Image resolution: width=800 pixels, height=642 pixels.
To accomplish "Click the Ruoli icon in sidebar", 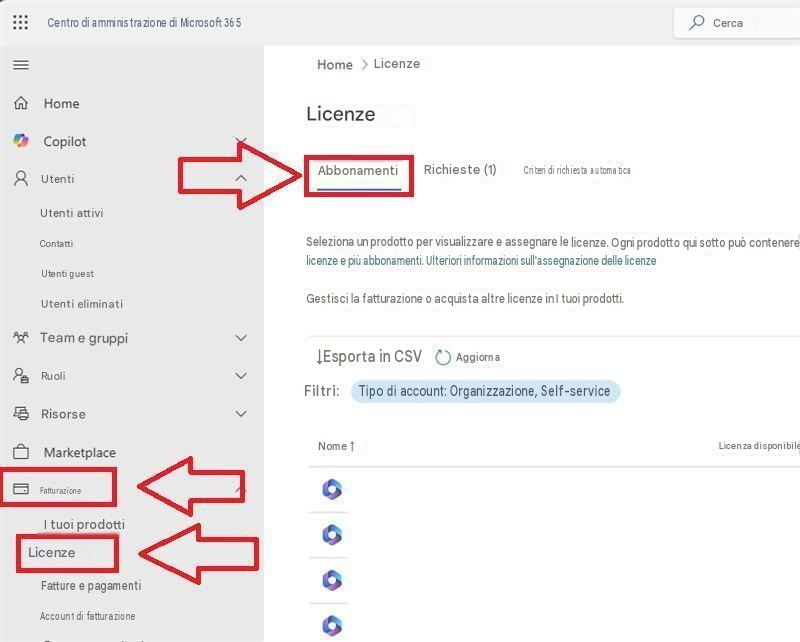I will (x=21, y=376).
